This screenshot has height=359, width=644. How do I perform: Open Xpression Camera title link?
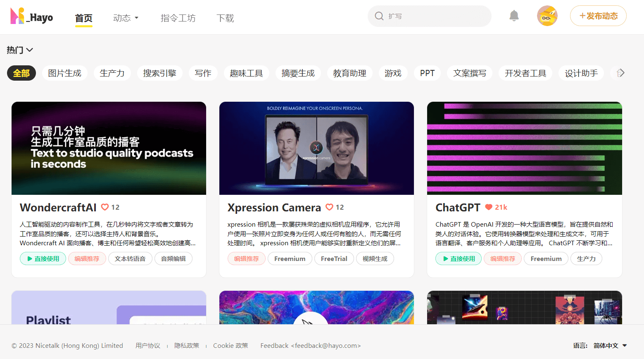click(274, 207)
